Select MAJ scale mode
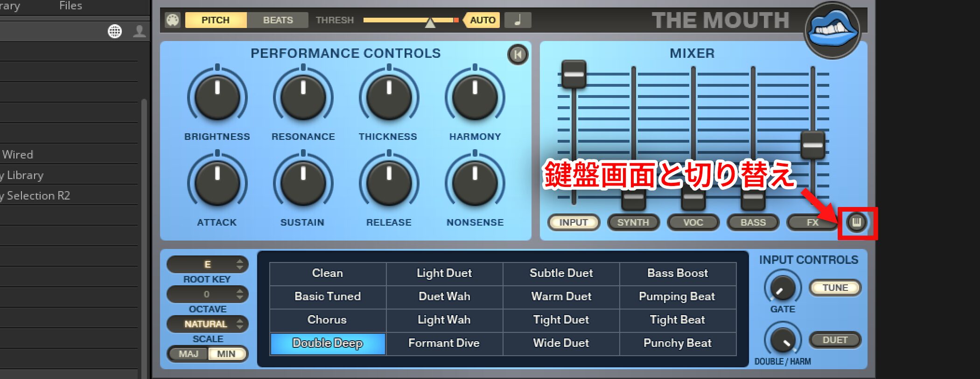This screenshot has height=379, width=980. click(x=189, y=354)
